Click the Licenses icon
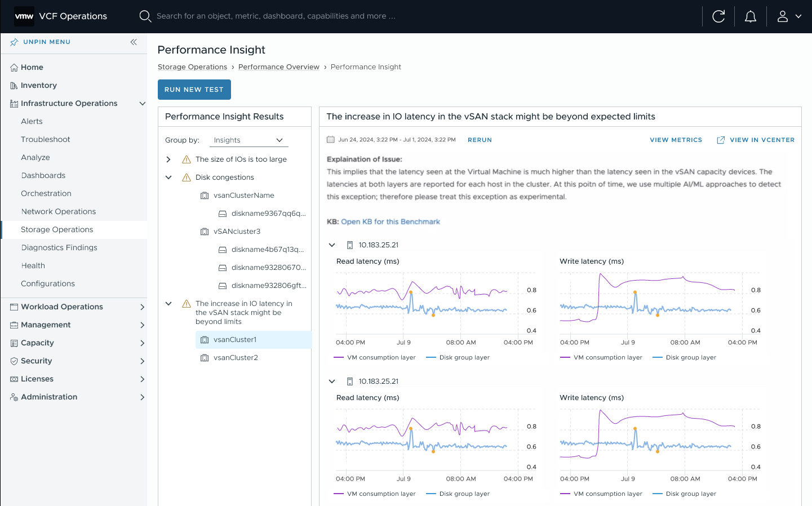Viewport: 812px width, 506px height. 14,379
